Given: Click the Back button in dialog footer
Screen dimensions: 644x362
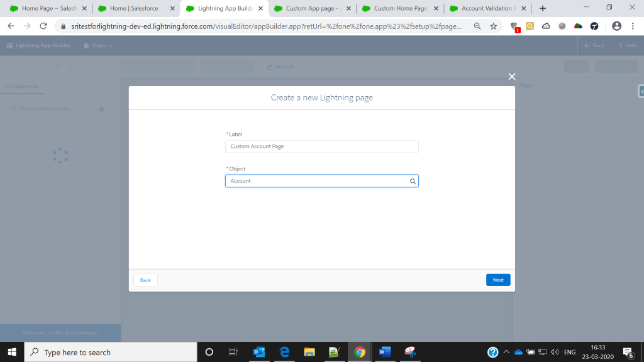Looking at the screenshot, I should click(x=145, y=280).
